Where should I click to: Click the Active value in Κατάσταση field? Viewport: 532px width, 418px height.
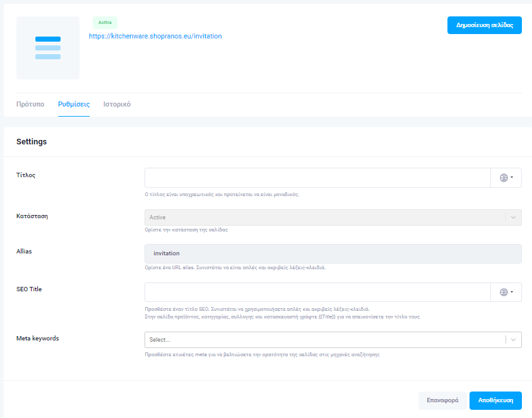pos(158,218)
